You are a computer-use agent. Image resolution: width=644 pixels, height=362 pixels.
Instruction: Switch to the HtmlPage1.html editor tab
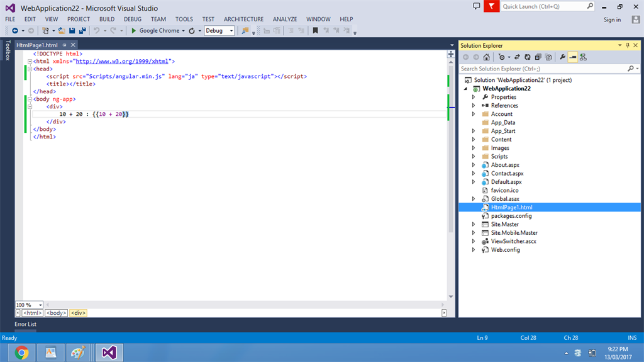pyautogui.click(x=36, y=45)
